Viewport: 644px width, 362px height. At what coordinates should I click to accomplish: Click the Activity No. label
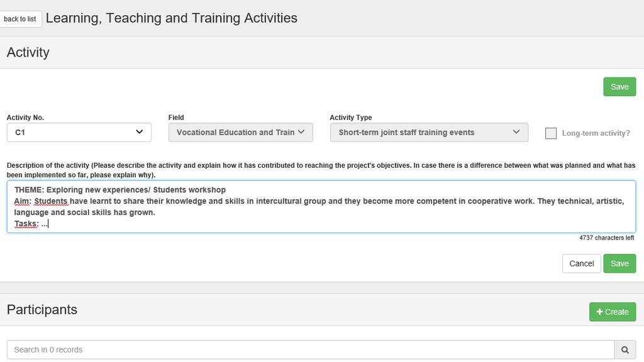pyautogui.click(x=25, y=118)
